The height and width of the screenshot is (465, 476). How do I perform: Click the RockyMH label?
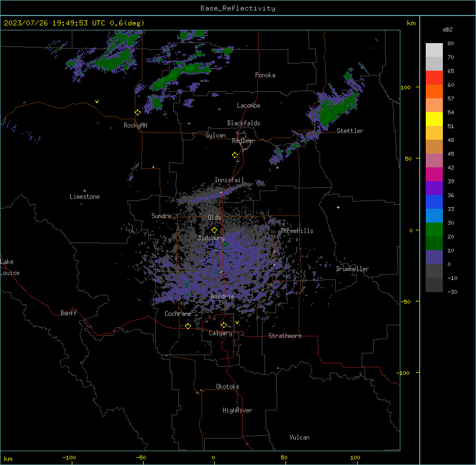coord(135,125)
